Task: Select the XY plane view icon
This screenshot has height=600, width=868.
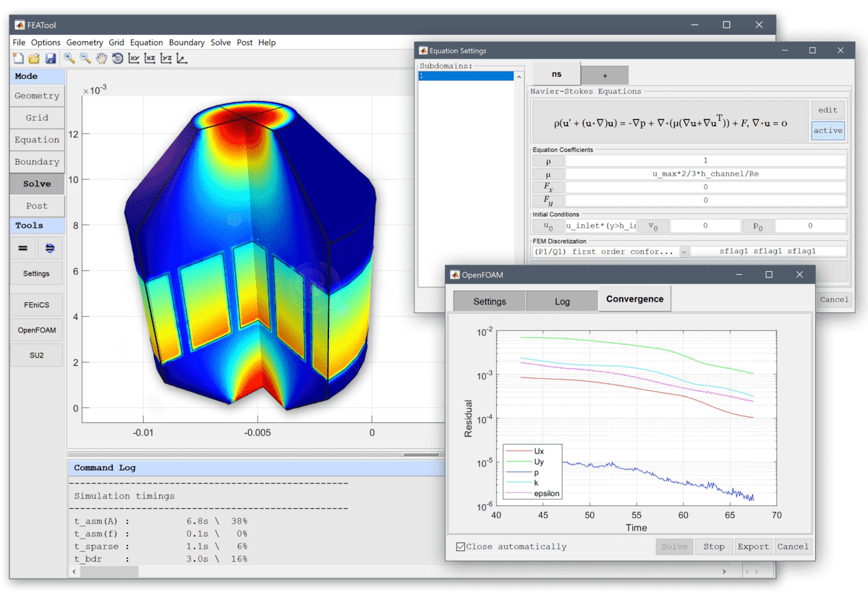Action: tap(134, 59)
